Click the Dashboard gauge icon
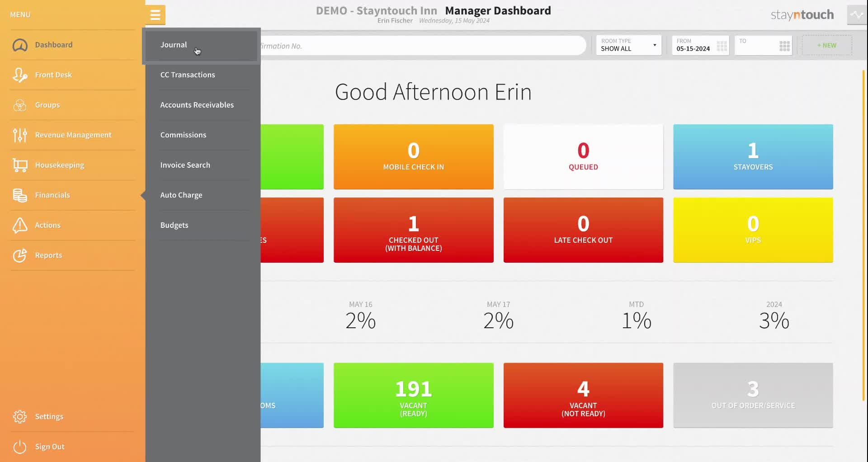 20,45
